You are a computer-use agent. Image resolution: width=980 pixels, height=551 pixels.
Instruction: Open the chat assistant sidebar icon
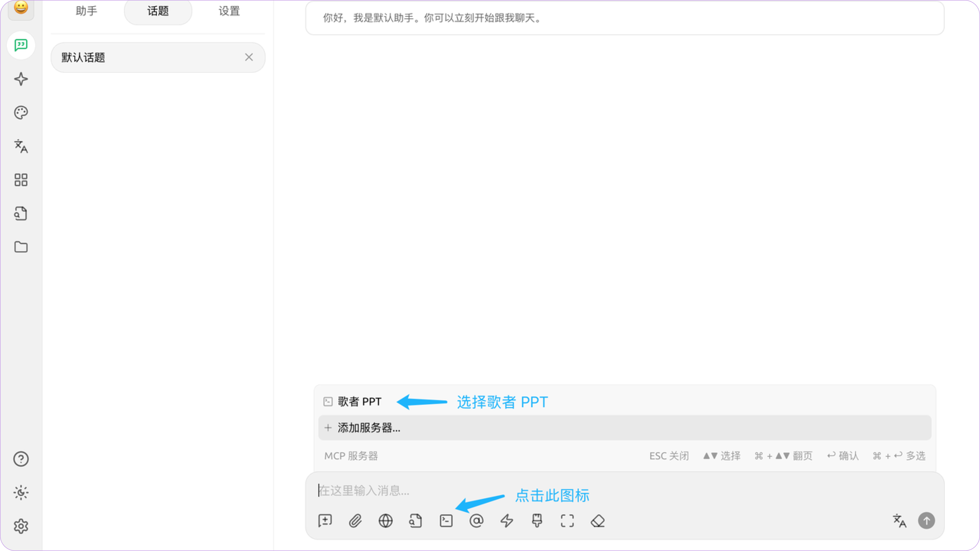pos(21,45)
